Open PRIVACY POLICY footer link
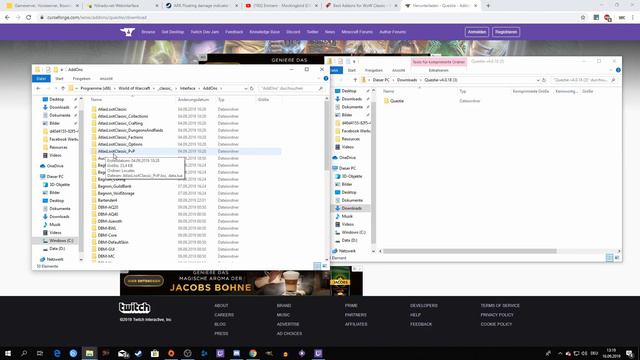The height and width of the screenshot is (360, 640). pyautogui.click(x=497, y=315)
